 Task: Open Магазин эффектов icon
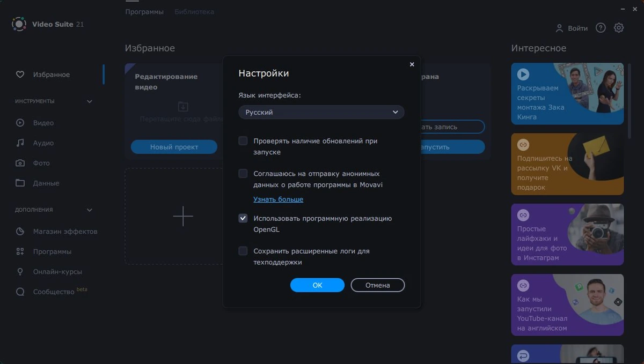pos(20,232)
